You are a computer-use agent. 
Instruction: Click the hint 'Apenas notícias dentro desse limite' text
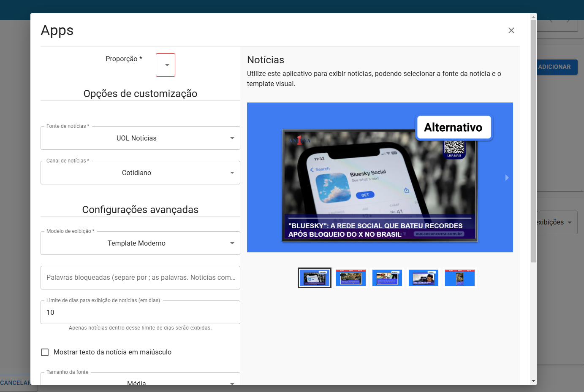[x=140, y=328]
